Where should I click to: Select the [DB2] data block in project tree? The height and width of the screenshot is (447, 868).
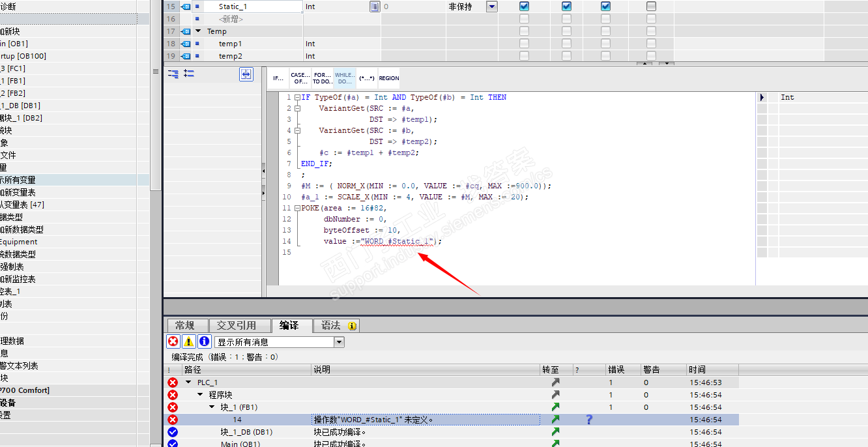click(x=22, y=118)
